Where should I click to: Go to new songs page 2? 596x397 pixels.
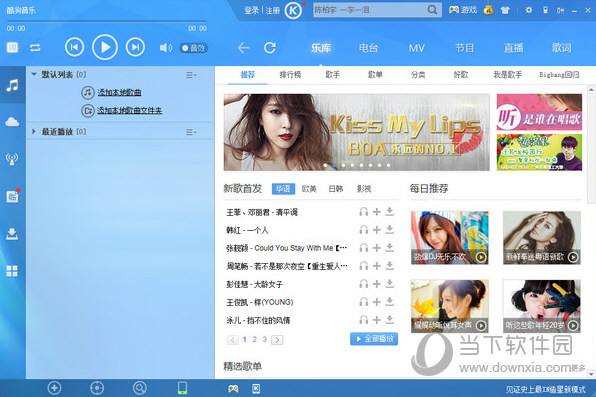[x=254, y=339]
